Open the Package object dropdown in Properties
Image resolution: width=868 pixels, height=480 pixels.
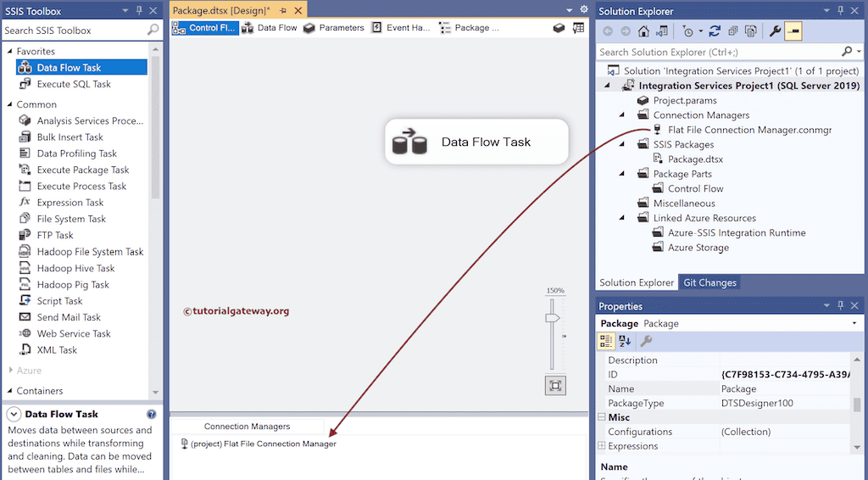point(854,323)
